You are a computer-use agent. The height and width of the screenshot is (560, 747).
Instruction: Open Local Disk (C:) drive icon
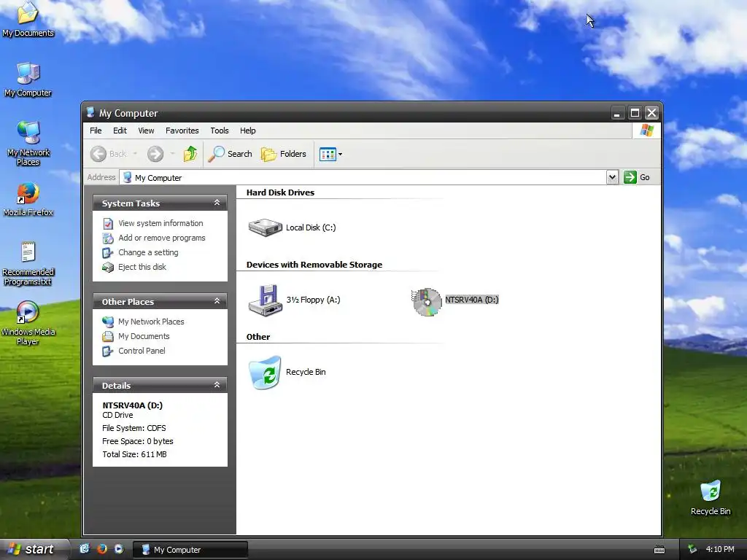point(266,227)
